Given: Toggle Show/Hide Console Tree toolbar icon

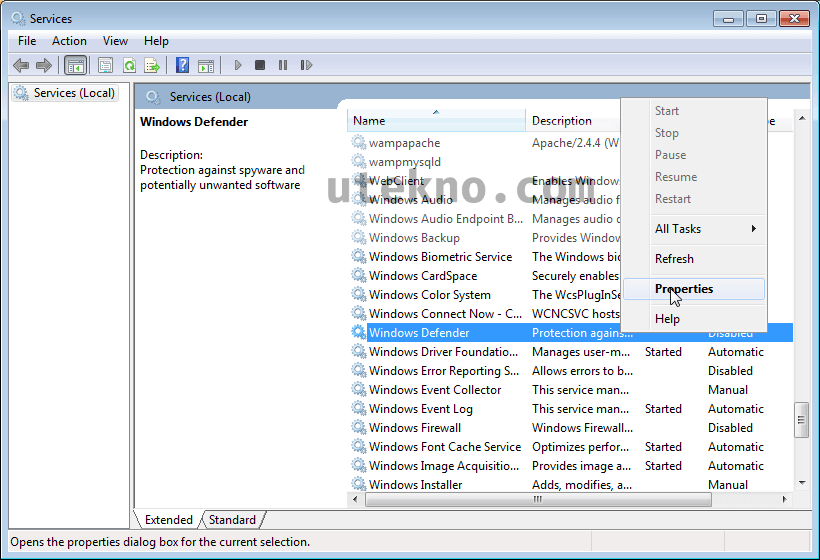Looking at the screenshot, I should point(75,65).
